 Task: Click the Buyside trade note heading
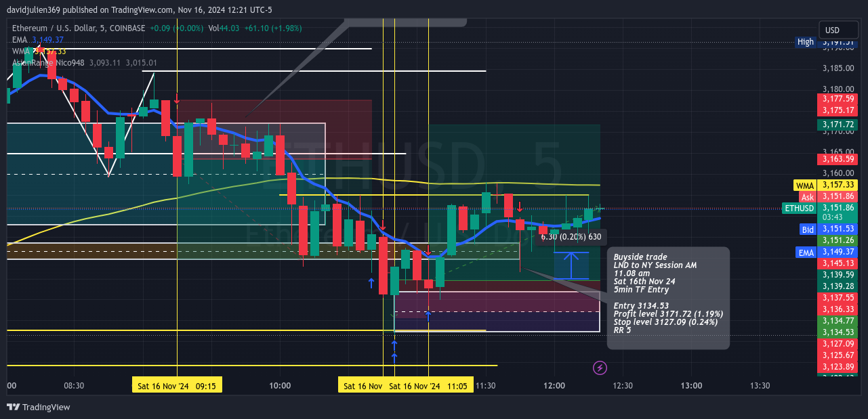(640, 257)
